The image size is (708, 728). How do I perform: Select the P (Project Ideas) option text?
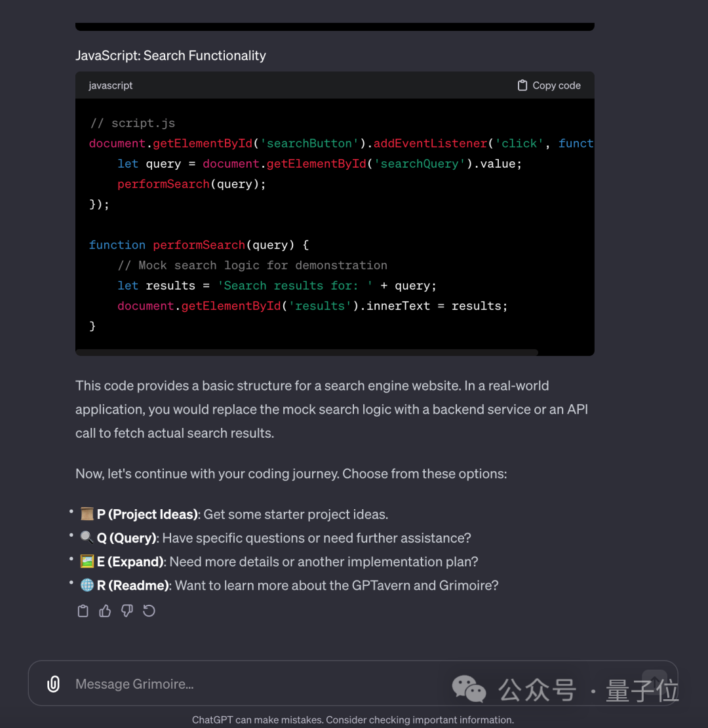147,514
